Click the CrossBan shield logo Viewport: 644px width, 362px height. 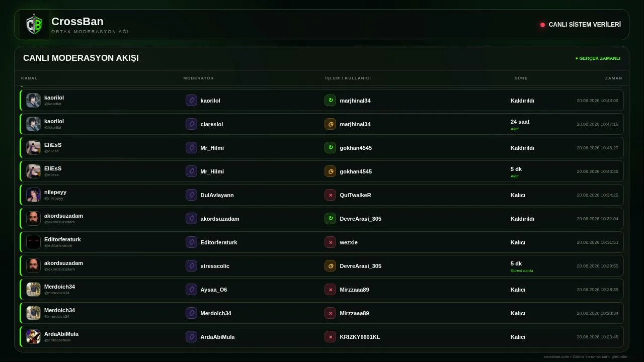pos(34,25)
